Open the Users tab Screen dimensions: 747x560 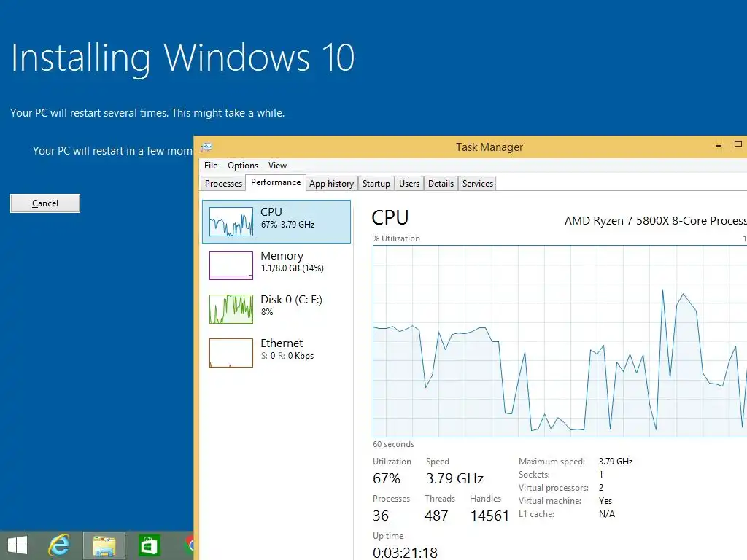409,183
